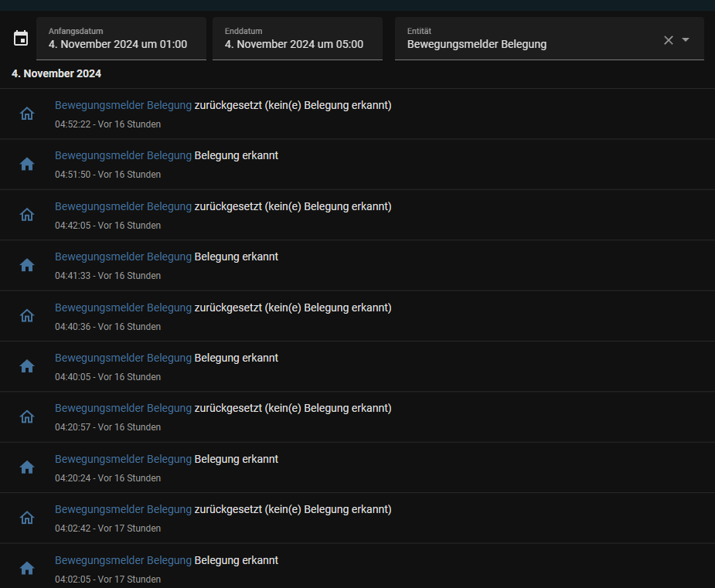Open the Anfangsdatum start date field
The height and width of the screenshot is (588, 715).
click(121, 39)
